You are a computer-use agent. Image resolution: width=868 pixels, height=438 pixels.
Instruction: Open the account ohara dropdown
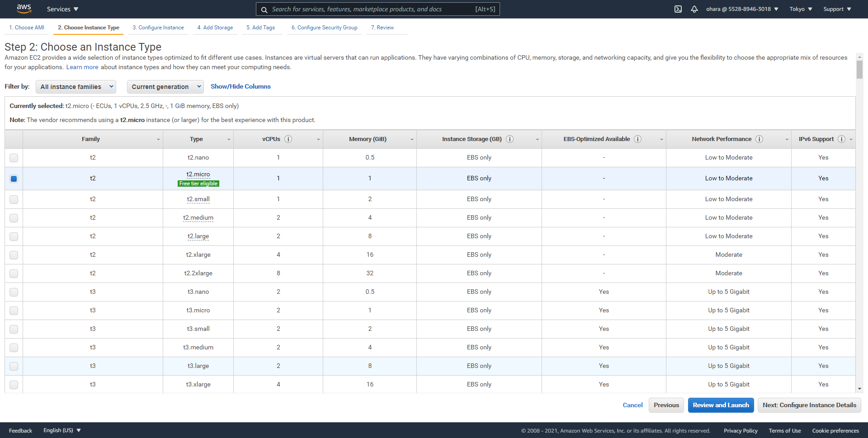point(742,9)
